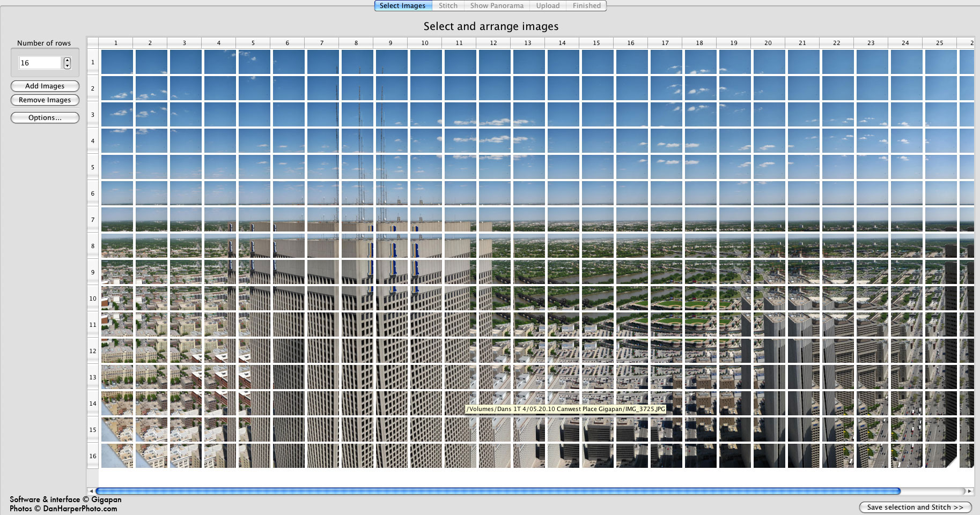Go to the Upload tab
This screenshot has height=515, width=980.
pyautogui.click(x=548, y=5)
